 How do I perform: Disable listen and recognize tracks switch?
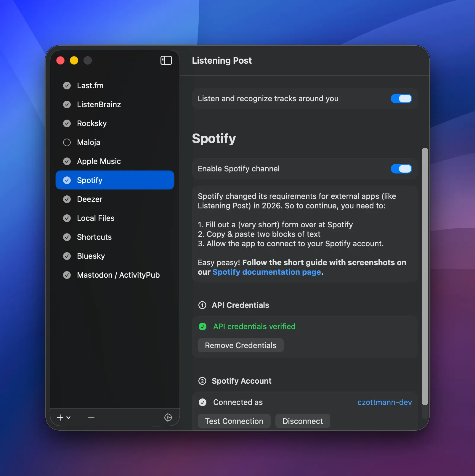(401, 99)
